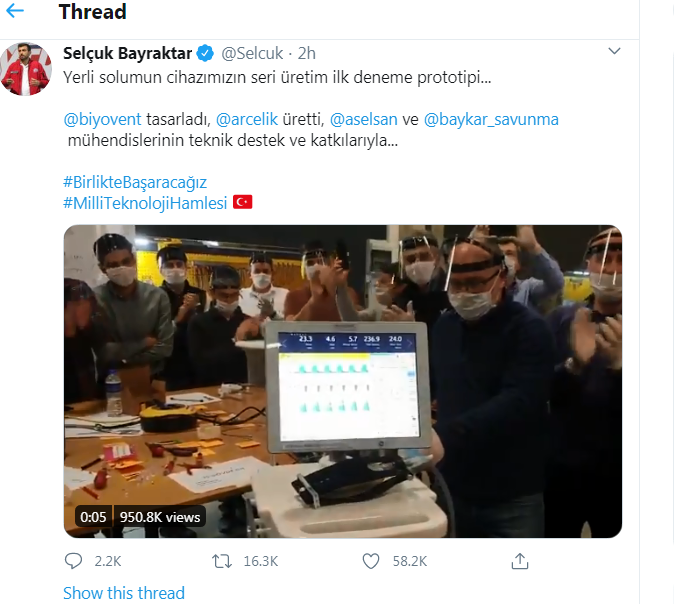
Task: Open the @arcelik mention link
Action: point(249,119)
